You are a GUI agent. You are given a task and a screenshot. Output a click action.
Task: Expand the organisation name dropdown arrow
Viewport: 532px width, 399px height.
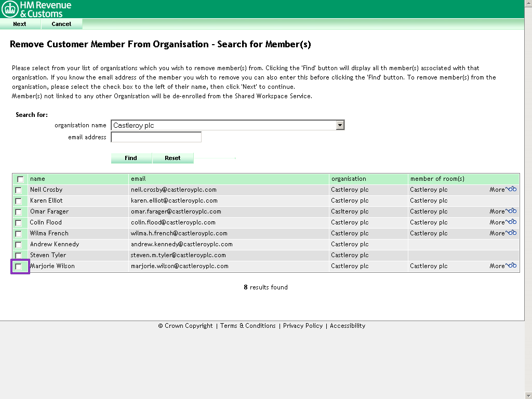[340, 125]
